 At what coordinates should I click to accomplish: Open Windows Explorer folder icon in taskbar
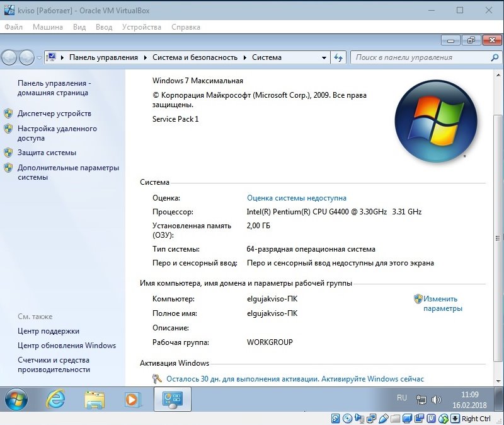tap(94, 400)
